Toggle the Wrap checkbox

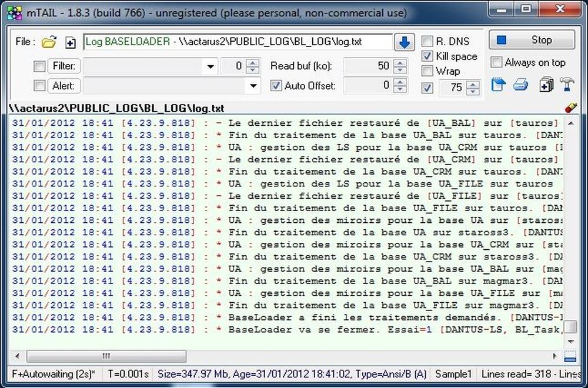(427, 71)
